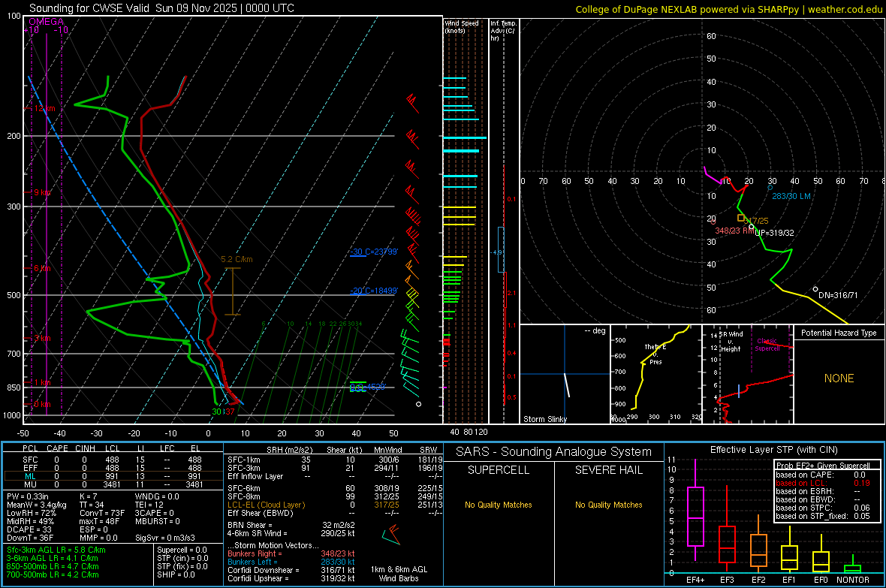This screenshot has width=886, height=588.
Task: Open the weather.cod.edu NEXLAB credit text
Action: 729,9
